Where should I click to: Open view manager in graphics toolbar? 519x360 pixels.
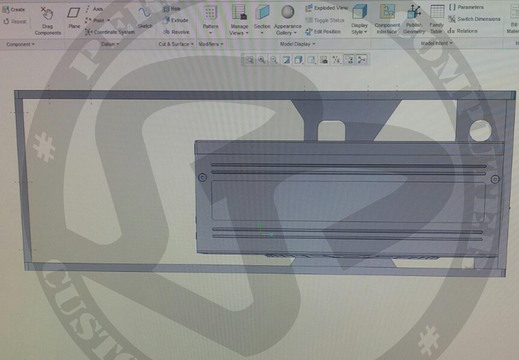click(324, 60)
